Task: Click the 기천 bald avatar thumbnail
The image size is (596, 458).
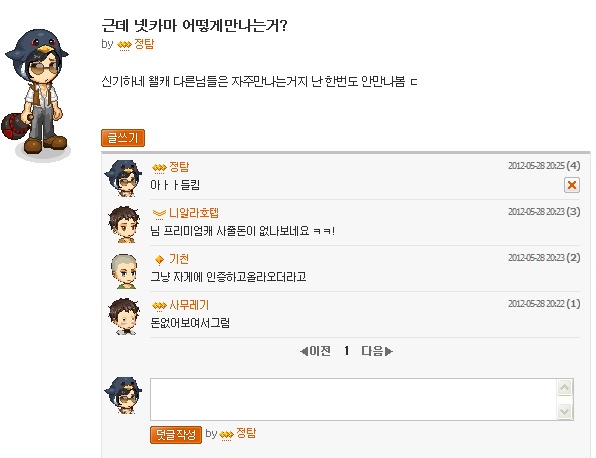Action: coord(124,271)
